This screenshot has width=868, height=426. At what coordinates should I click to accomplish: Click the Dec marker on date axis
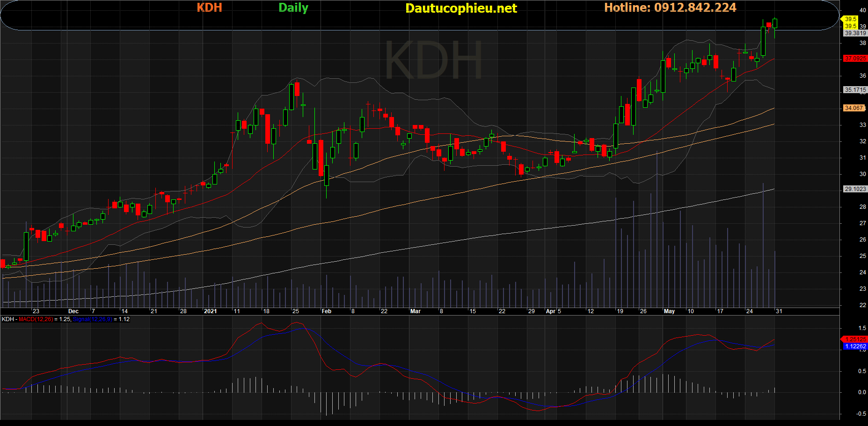73,311
